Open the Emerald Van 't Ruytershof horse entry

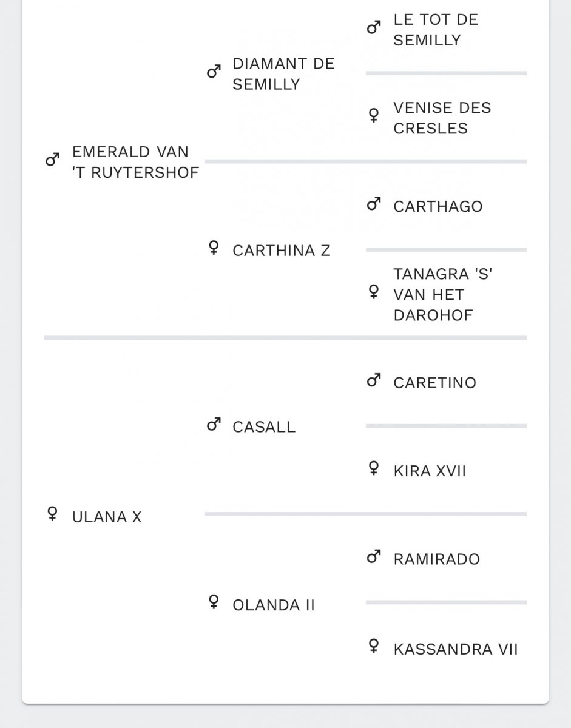point(135,162)
